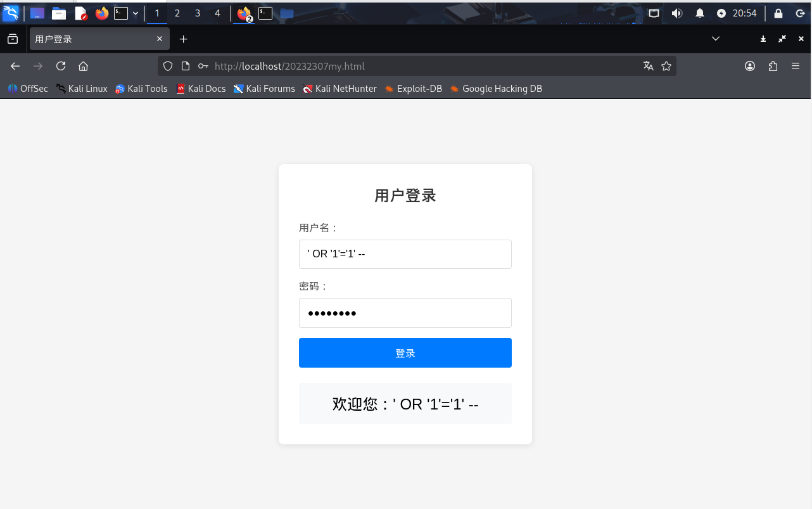Bookmark the page with the star icon

tap(666, 66)
